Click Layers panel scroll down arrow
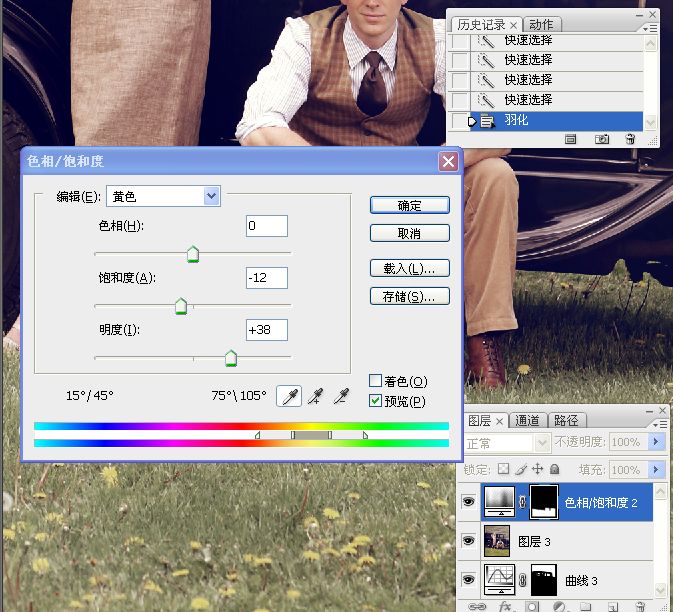Image resolution: width=673 pixels, height=612 pixels. tap(660, 590)
